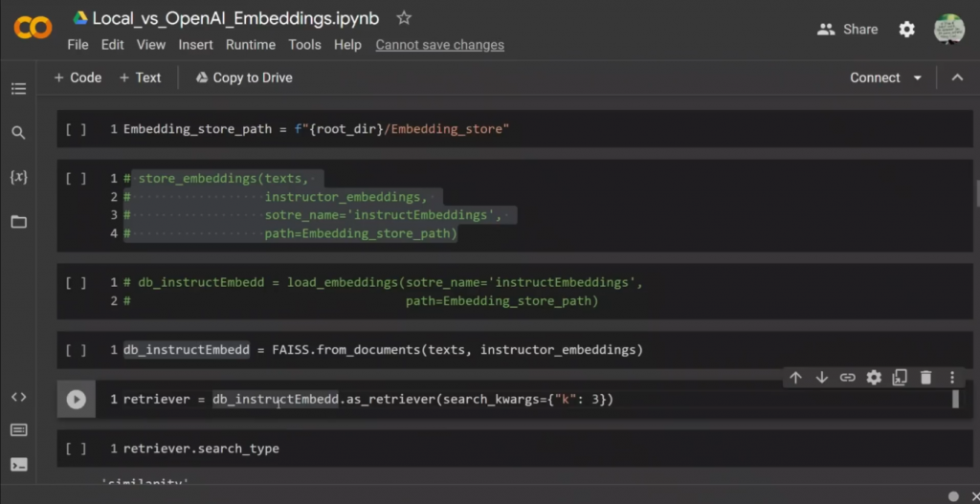Move the selected cell up
The image size is (980, 504).
click(795, 378)
